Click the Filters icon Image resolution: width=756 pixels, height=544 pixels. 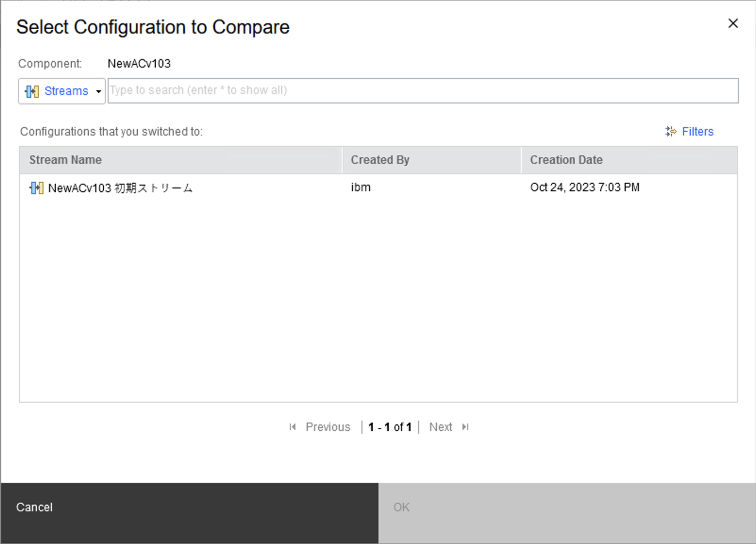click(x=671, y=132)
